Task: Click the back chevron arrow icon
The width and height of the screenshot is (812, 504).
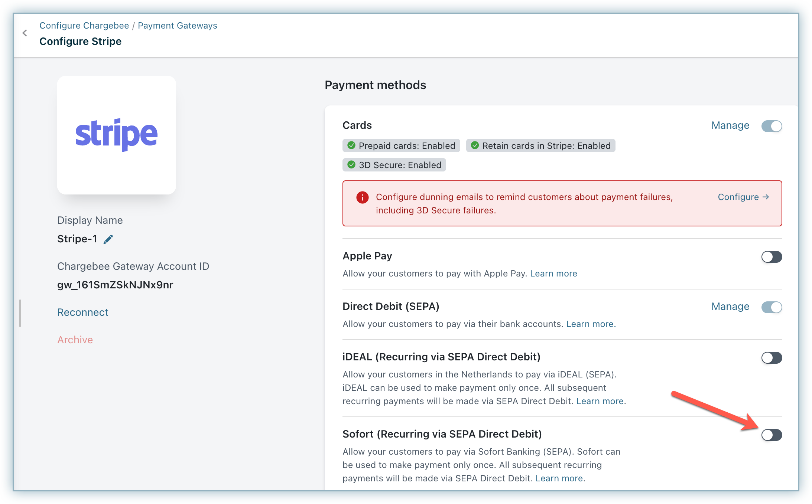Action: point(25,33)
